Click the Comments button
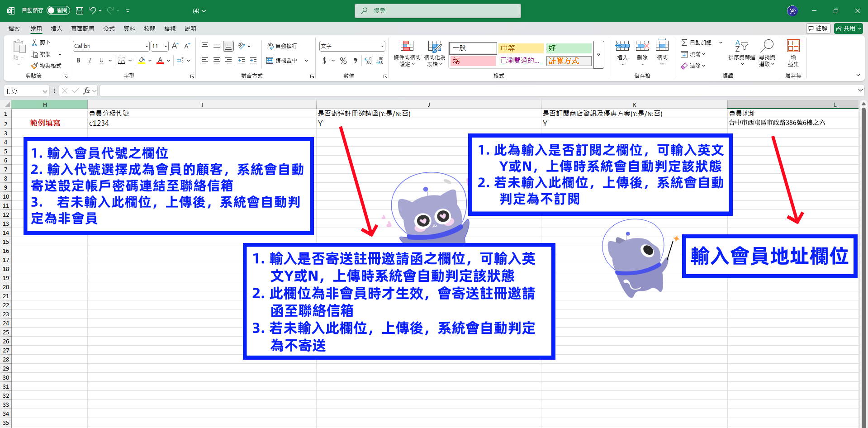 pyautogui.click(x=818, y=29)
